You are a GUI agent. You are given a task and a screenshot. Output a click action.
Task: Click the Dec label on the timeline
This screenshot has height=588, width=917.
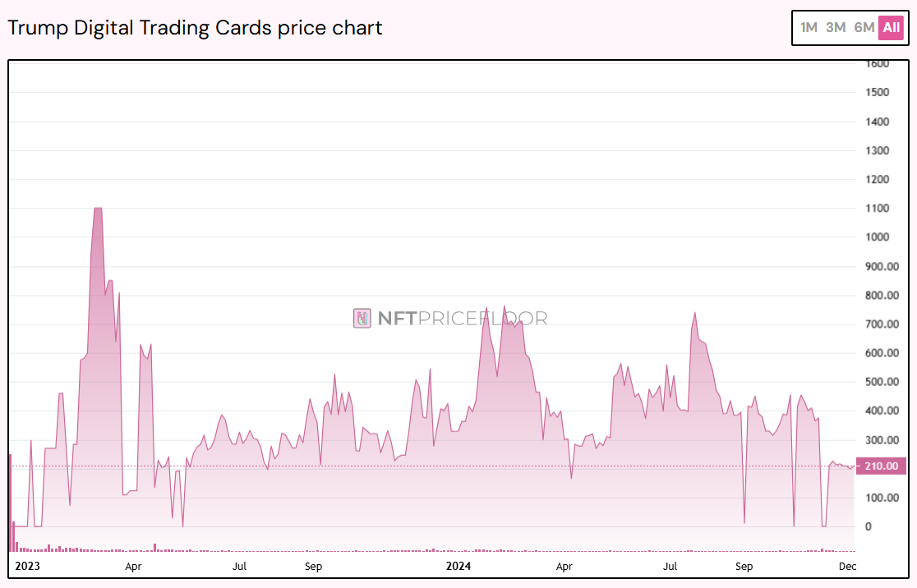[848, 567]
